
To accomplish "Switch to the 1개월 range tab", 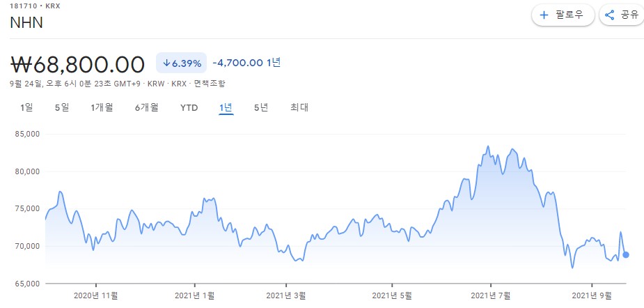I will point(102,108).
